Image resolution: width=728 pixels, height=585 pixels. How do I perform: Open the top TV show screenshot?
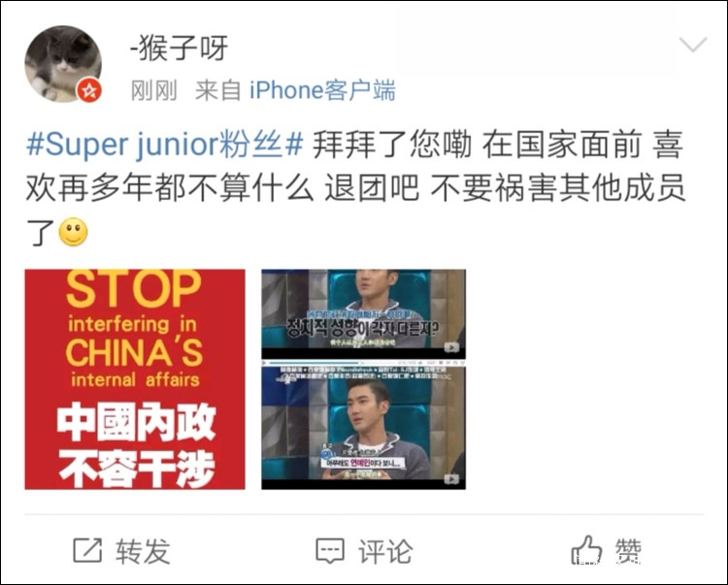tap(364, 313)
